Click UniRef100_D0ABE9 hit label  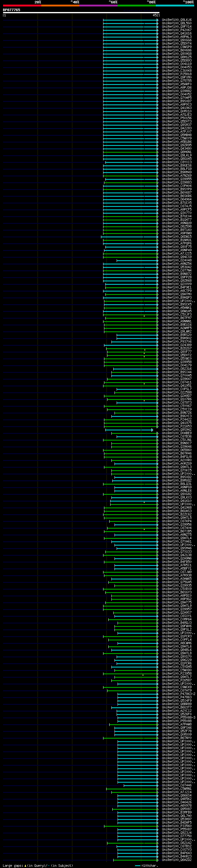pos(177,433)
